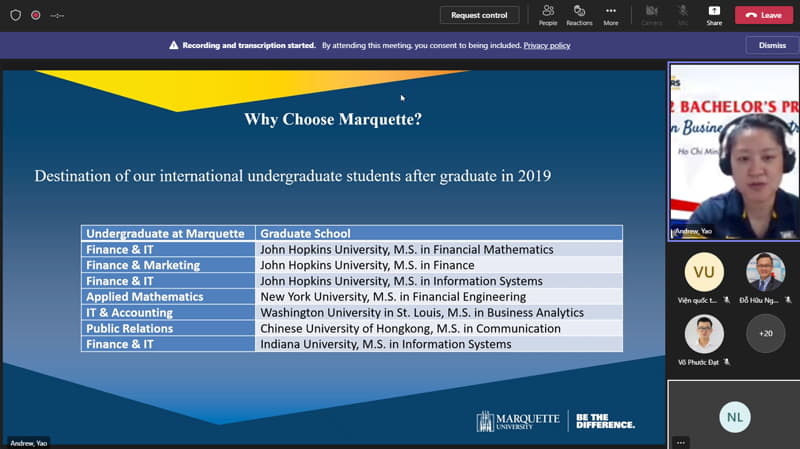This screenshot has height=449, width=800.
Task: Click the warning triangle icon in banner
Action: (174, 45)
